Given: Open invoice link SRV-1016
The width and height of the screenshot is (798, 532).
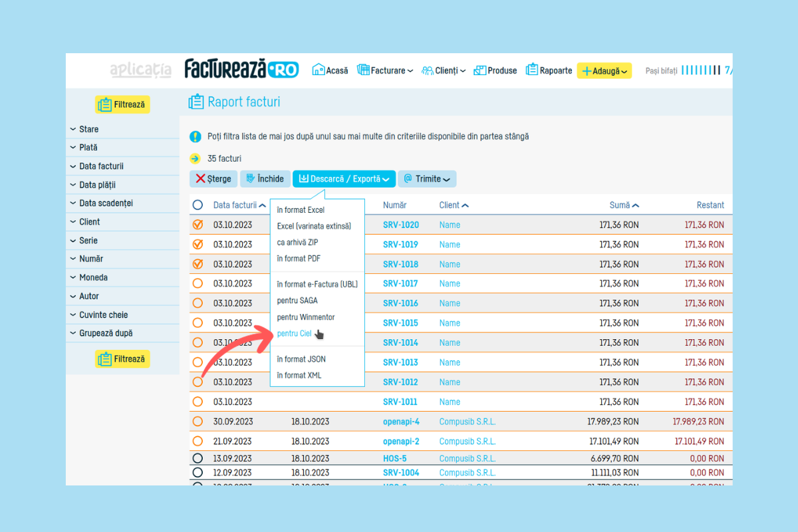Looking at the screenshot, I should (400, 303).
